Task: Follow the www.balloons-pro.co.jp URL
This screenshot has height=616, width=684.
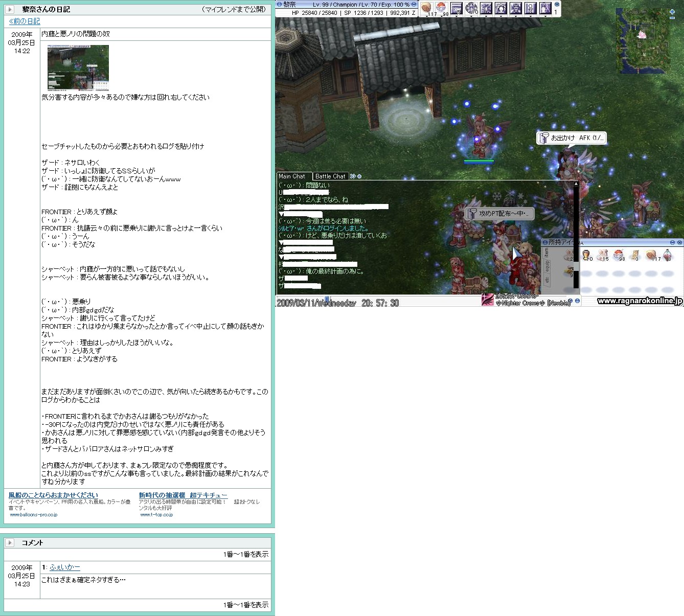Action: [x=33, y=514]
